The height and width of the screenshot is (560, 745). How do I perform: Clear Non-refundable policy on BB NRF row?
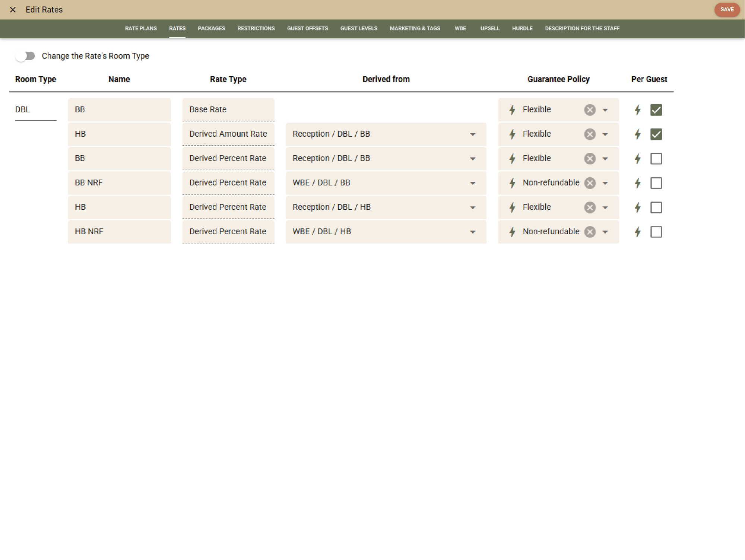590,183
